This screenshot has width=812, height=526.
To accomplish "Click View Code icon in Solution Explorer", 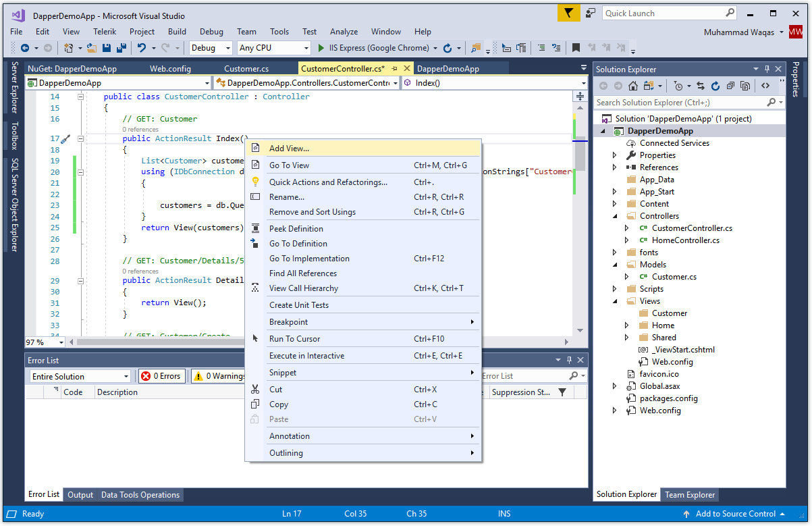I will [765, 86].
